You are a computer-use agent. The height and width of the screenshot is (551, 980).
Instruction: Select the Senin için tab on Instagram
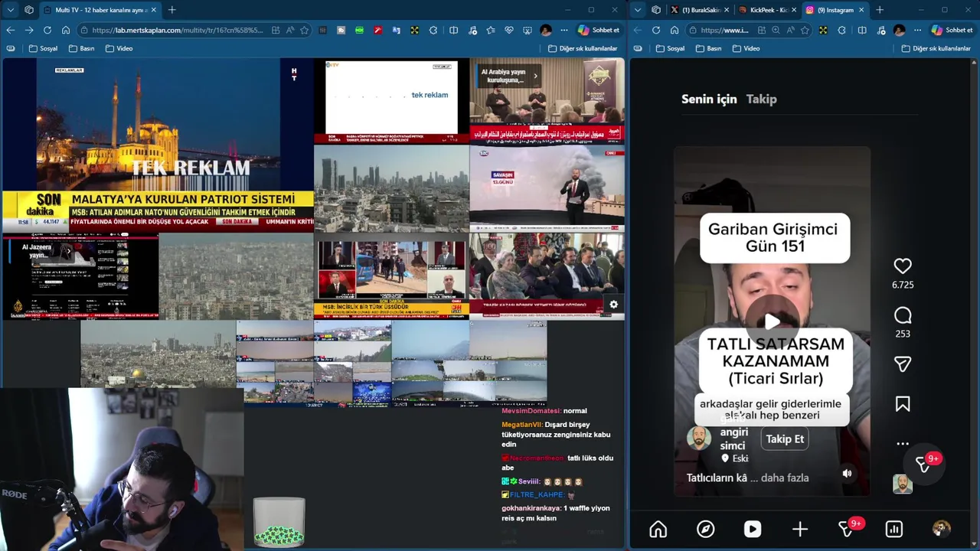click(709, 99)
